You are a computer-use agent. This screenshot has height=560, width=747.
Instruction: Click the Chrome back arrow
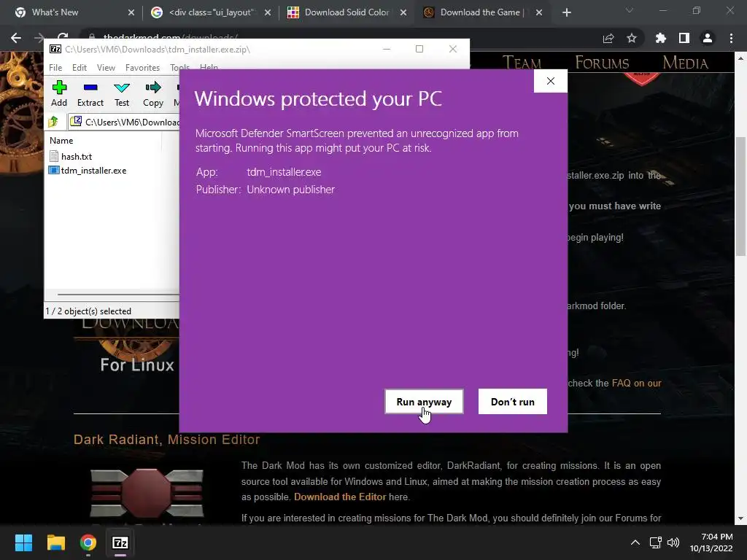16,38
